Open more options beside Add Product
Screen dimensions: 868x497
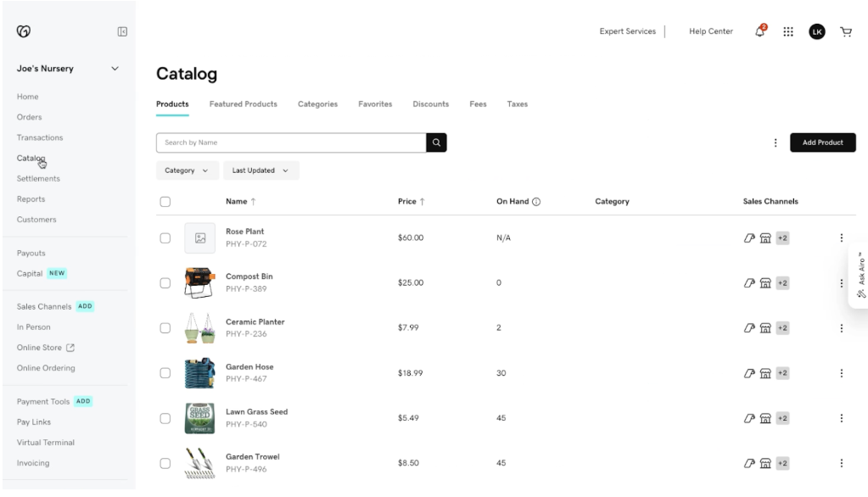coord(775,142)
